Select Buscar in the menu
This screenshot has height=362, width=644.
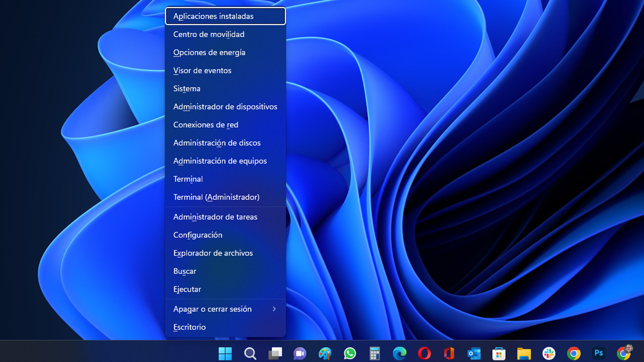pos(225,271)
